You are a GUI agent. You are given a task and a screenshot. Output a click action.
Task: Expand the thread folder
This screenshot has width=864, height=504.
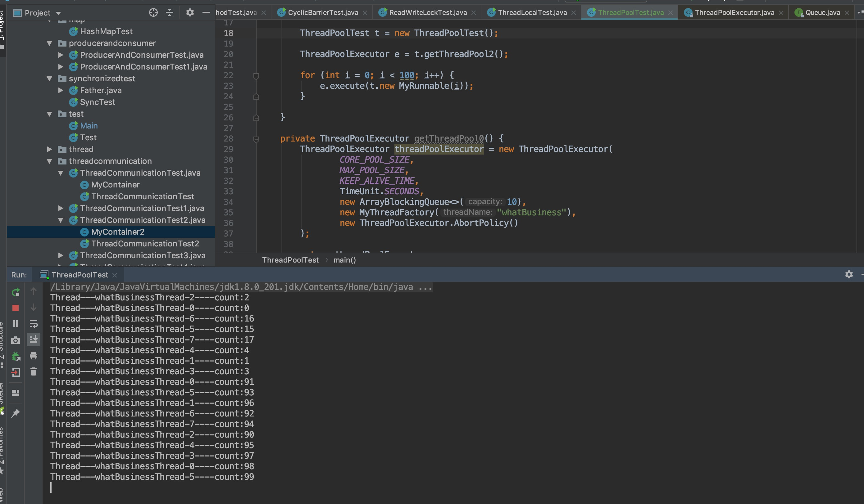pos(50,149)
